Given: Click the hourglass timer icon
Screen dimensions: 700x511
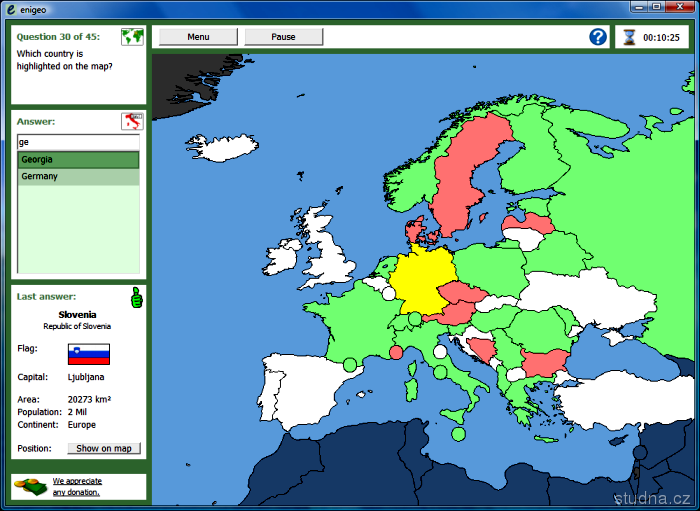Looking at the screenshot, I should pos(629,37).
